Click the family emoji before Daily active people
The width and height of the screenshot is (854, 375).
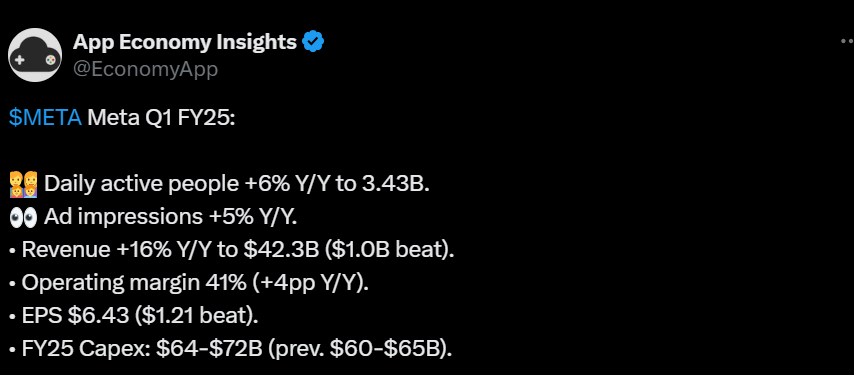tap(23, 184)
